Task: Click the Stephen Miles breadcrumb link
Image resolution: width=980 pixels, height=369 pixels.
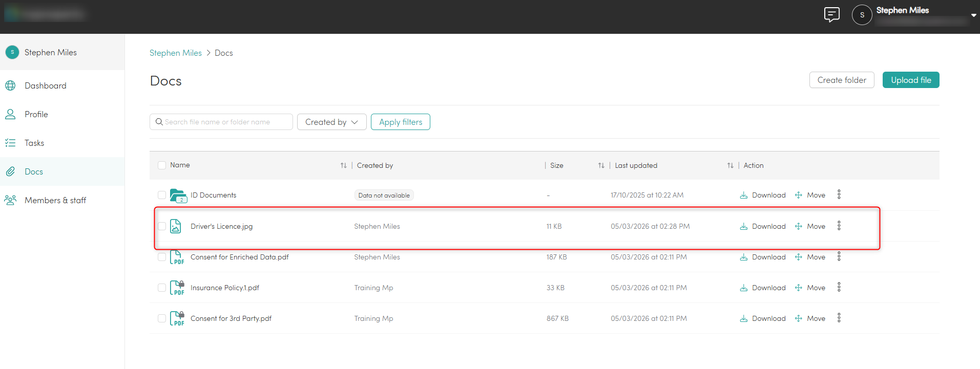Action: point(176,53)
